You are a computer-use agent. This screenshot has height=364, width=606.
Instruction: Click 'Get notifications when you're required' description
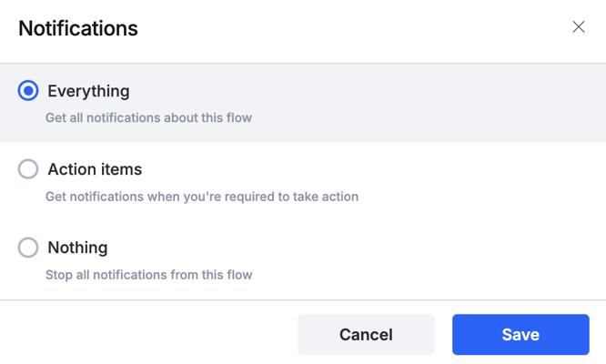202,197
